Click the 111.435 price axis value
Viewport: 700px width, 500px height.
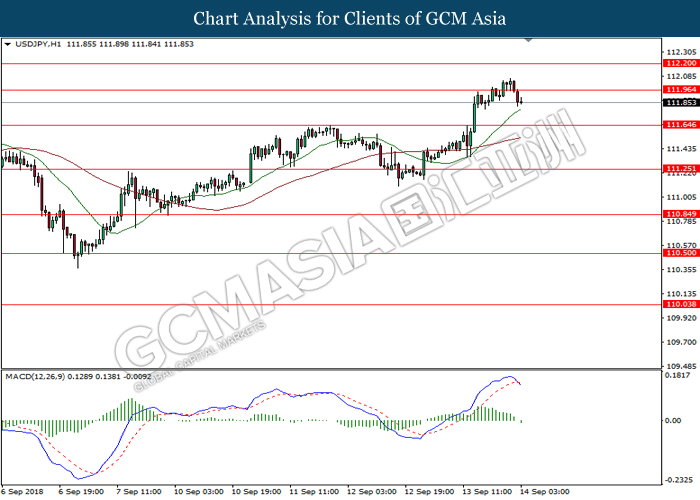681,149
